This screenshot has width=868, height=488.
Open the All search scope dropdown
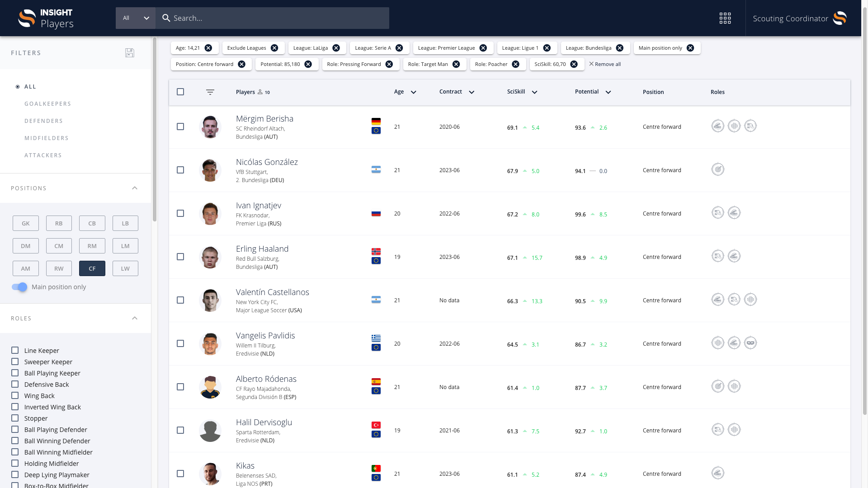136,18
